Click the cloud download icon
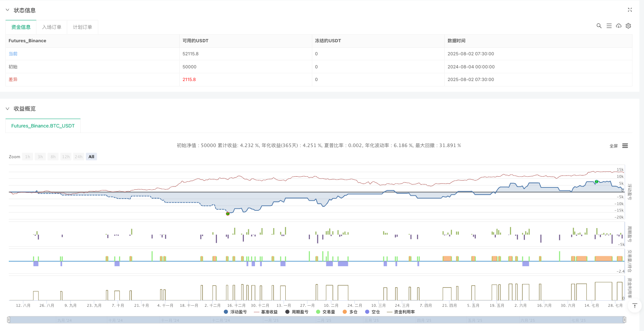Image resolution: width=644 pixels, height=331 pixels. [619, 26]
